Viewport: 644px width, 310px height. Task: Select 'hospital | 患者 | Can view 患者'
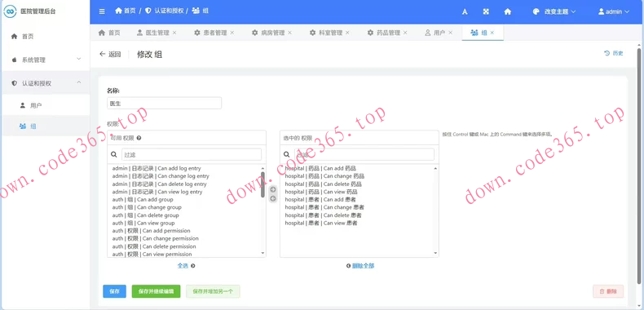coord(321,223)
